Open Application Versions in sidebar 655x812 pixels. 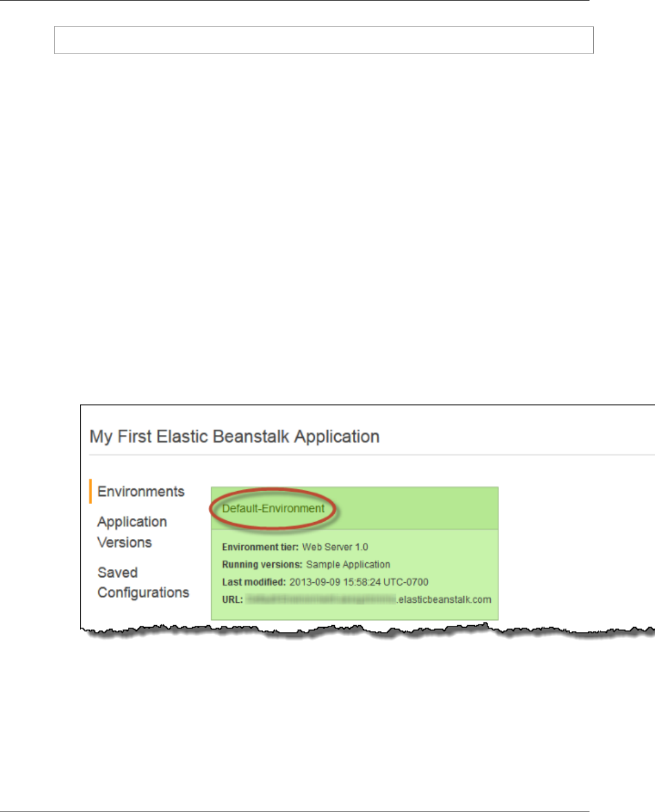(x=132, y=532)
